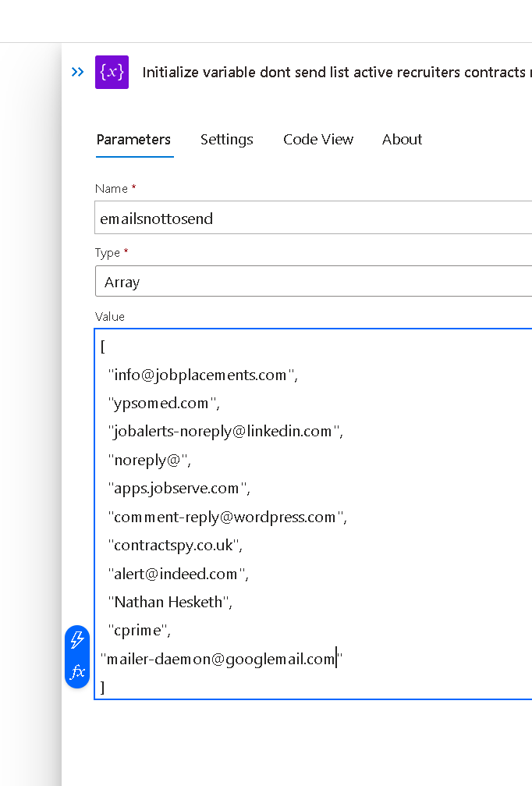Click the "mailer-daemon@googlemail.com" entry
532x786 pixels.
(x=222, y=659)
